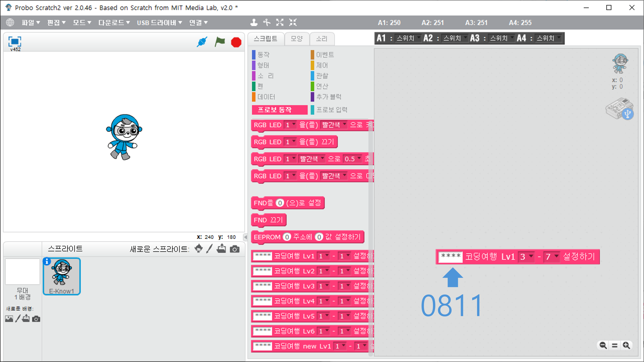
Task: Select the duplicate stamp tool
Action: click(x=254, y=23)
